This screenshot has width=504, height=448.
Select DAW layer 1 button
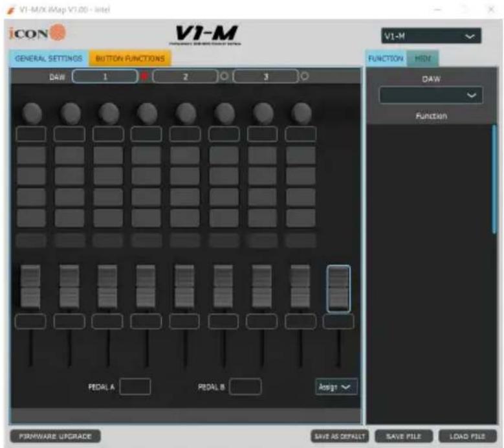click(105, 76)
